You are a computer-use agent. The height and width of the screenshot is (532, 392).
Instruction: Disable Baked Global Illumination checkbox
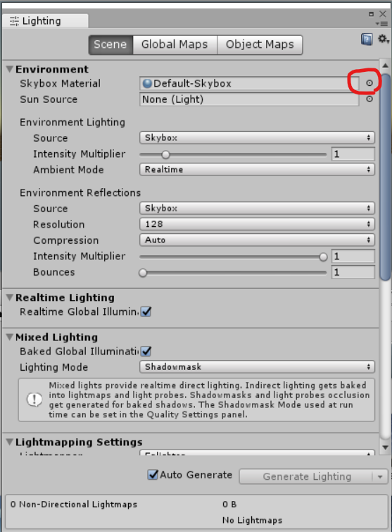(x=146, y=351)
